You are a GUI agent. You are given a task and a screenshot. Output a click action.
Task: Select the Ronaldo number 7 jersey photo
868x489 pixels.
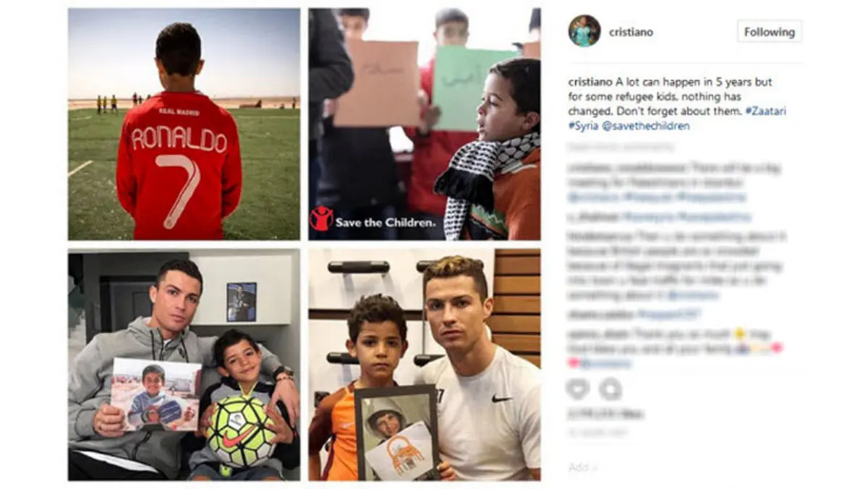tap(184, 124)
